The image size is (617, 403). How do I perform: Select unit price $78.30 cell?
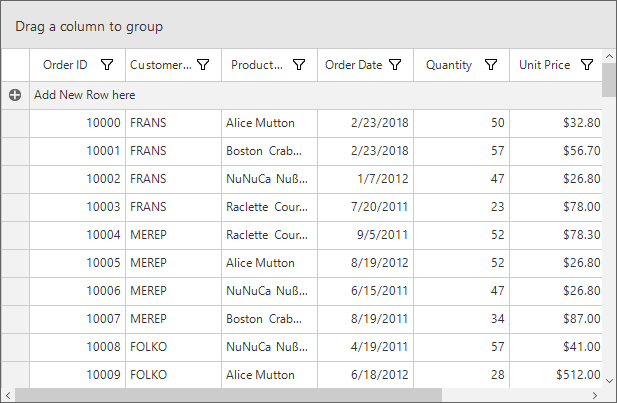click(556, 235)
